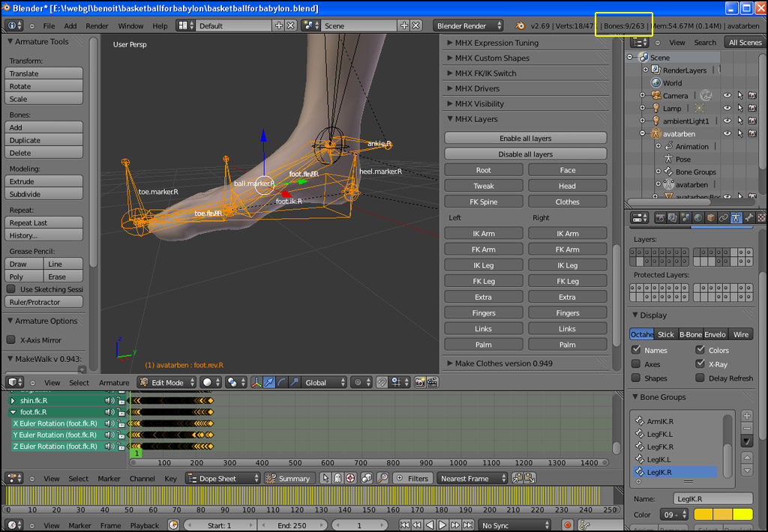Open the Render properties camera tab
The height and width of the screenshot is (532, 768).
660,218
